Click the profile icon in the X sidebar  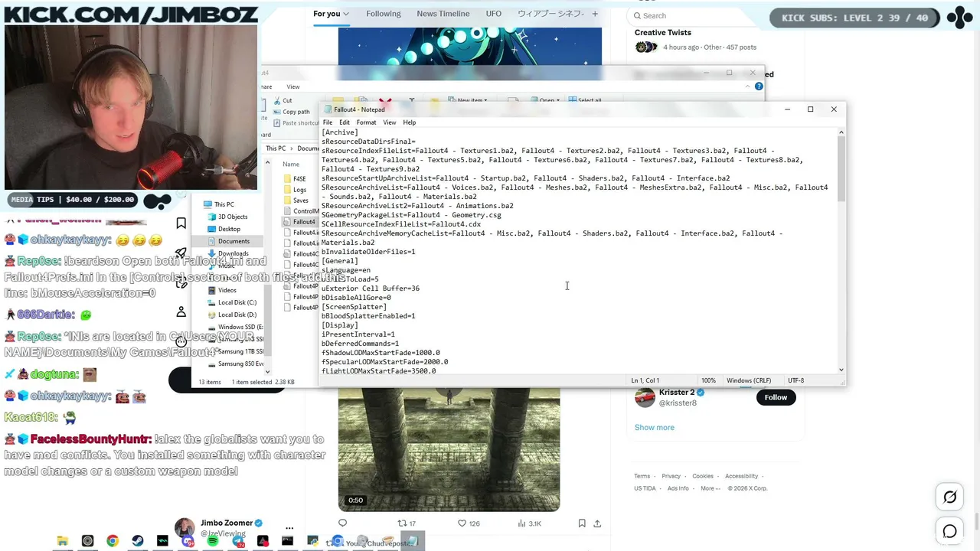click(181, 311)
